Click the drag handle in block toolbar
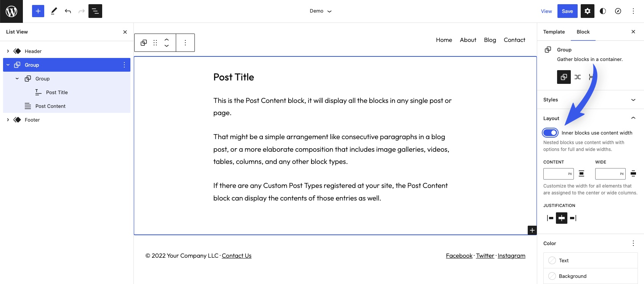The image size is (644, 284). [155, 43]
